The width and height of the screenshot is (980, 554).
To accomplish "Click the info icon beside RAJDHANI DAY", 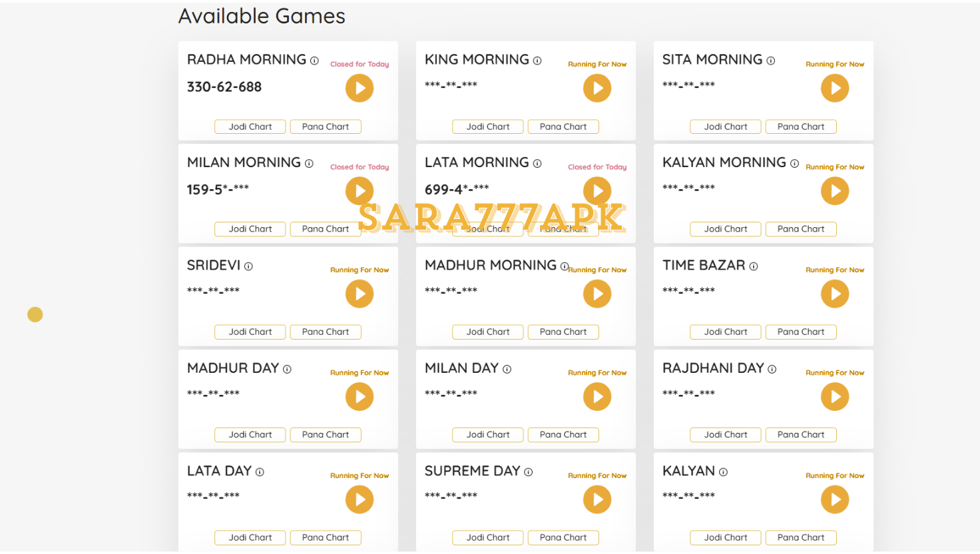I will [x=772, y=369].
